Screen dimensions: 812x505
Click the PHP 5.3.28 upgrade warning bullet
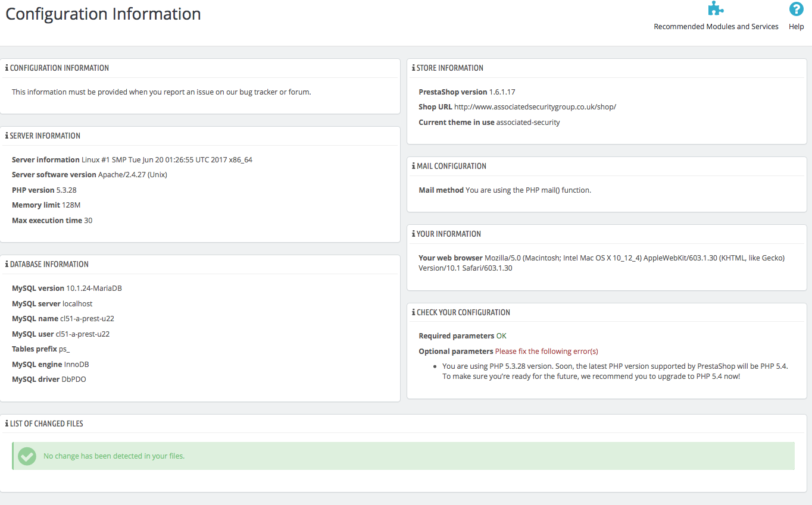tap(615, 371)
